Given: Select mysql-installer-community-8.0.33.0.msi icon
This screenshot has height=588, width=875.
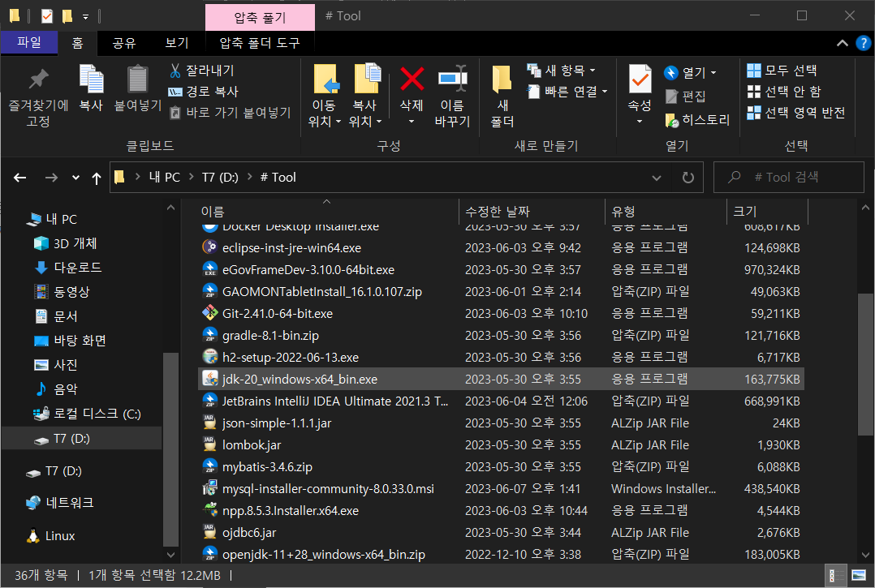Looking at the screenshot, I should coord(209,488).
